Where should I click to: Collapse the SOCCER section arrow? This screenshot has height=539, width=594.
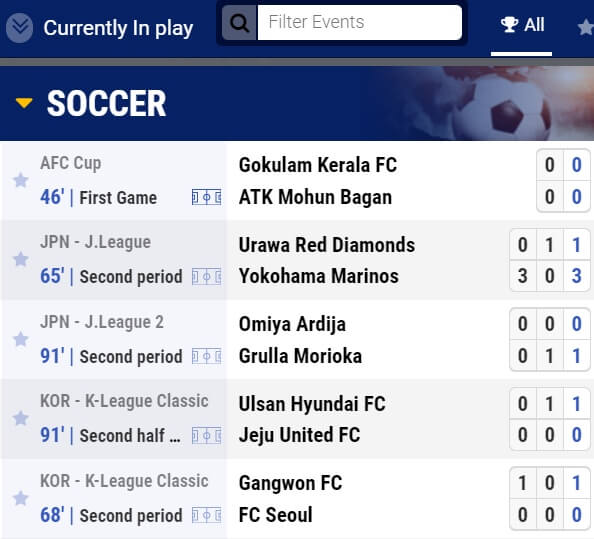[24, 103]
